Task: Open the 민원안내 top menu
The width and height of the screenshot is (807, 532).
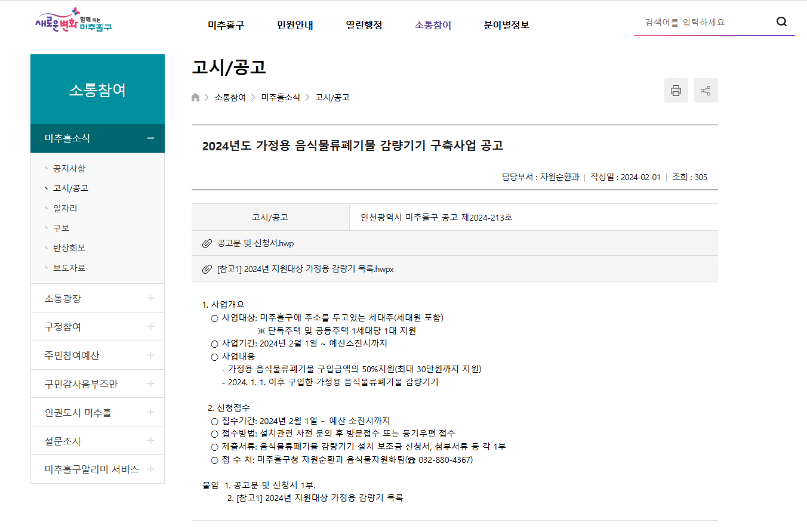Action: (x=295, y=25)
